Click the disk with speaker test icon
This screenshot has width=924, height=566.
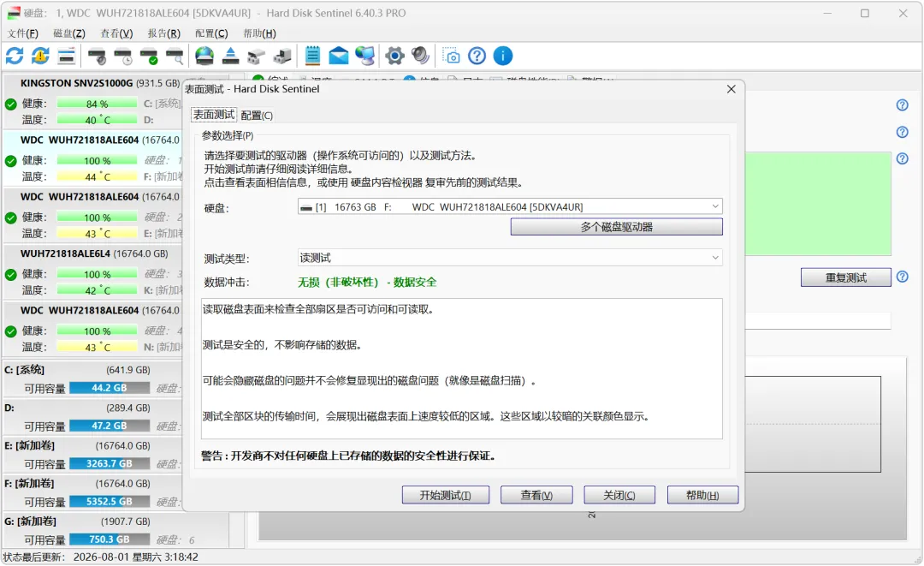point(97,57)
